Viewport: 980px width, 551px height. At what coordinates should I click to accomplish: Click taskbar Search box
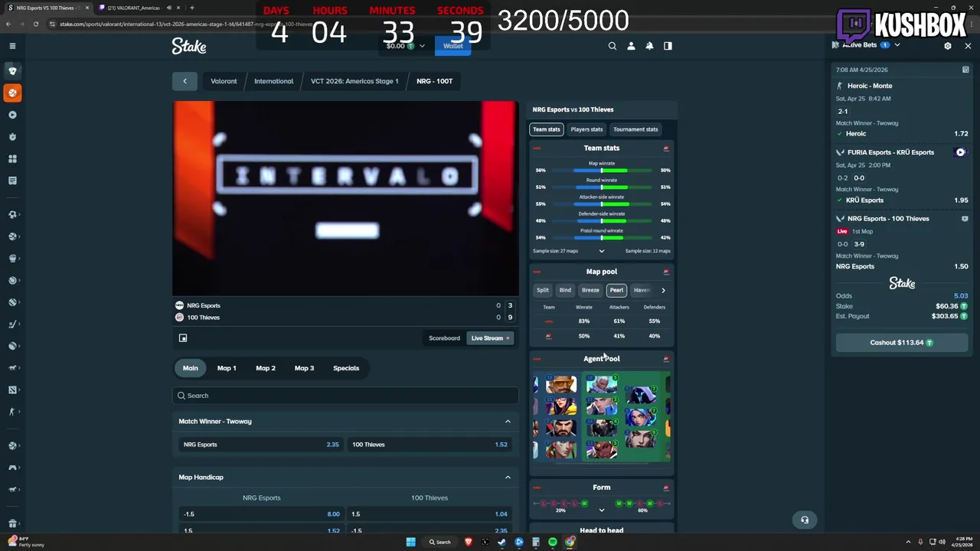tap(440, 542)
